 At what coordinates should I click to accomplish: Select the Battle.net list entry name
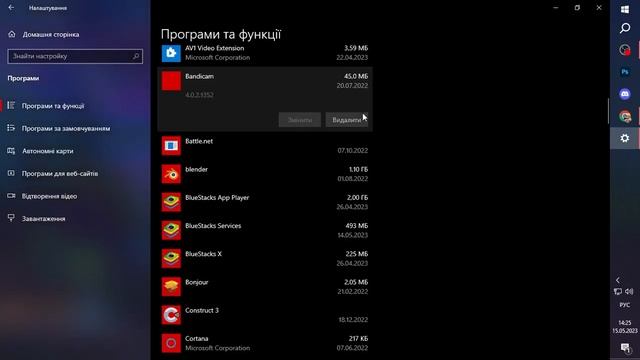pos(199,141)
